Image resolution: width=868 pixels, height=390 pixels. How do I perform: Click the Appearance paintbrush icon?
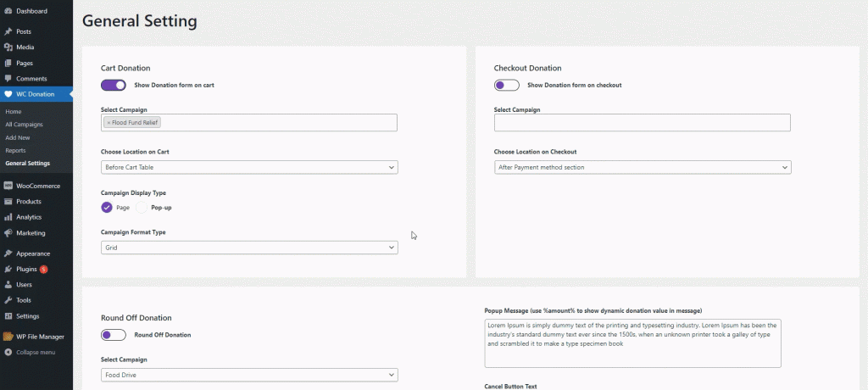pos(8,253)
